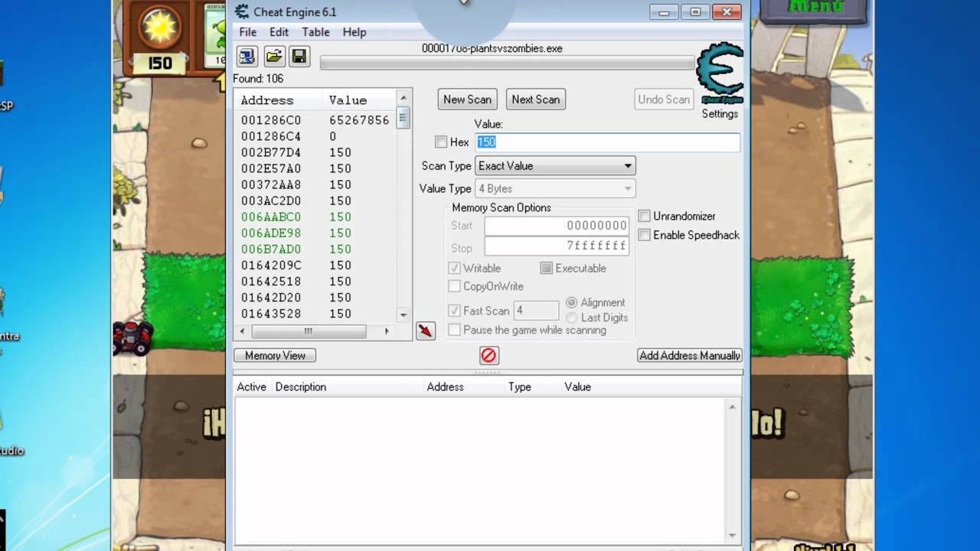This screenshot has width=980, height=551.
Task: Toggle the Fast Scan checkbox
Action: click(454, 311)
